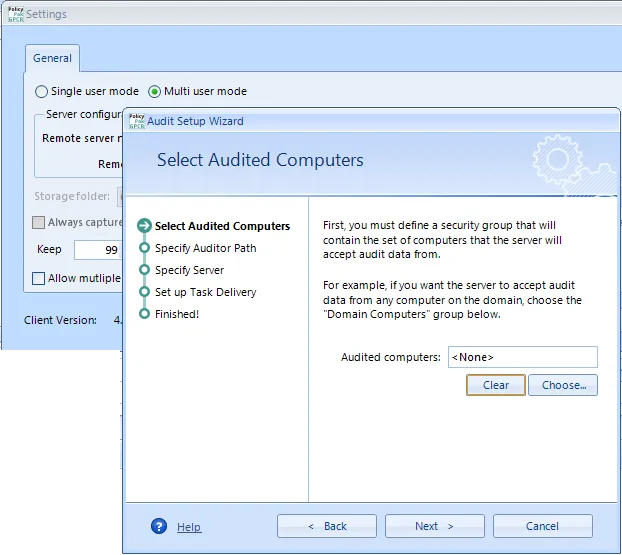Toggle the Always capture checkbox in Settings
Image resolution: width=622 pixels, height=555 pixels.
[x=38, y=222]
